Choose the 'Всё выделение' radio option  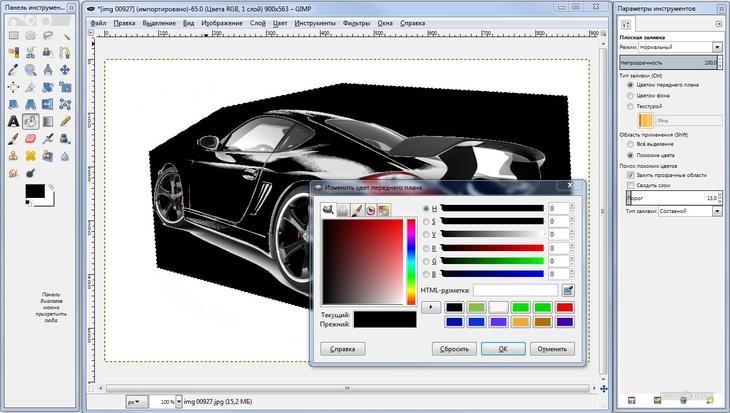[x=630, y=144]
